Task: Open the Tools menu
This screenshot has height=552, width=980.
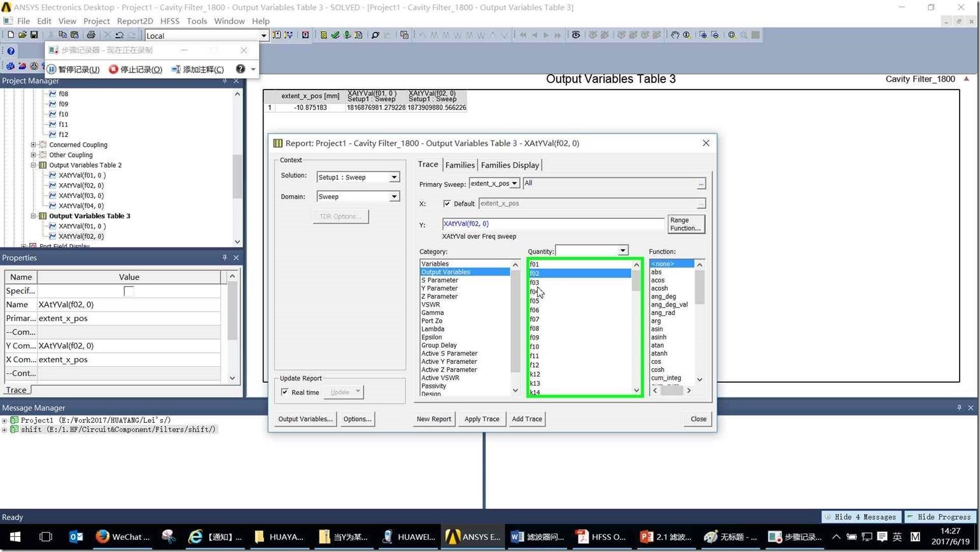Action: [x=197, y=21]
